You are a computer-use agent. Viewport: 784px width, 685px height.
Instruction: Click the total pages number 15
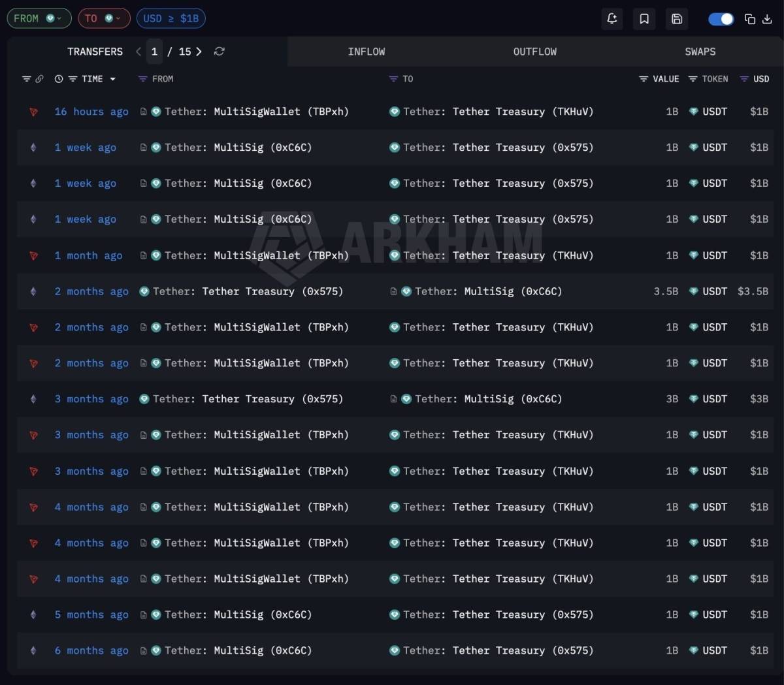186,52
